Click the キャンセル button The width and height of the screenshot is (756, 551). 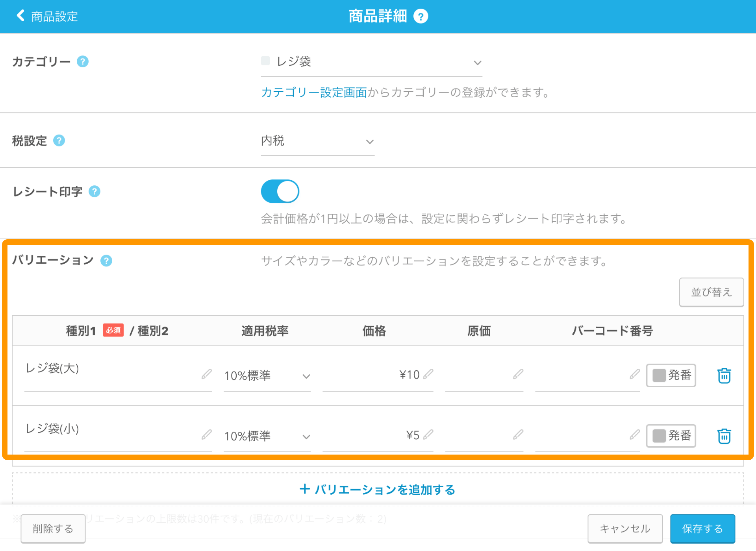[625, 529]
